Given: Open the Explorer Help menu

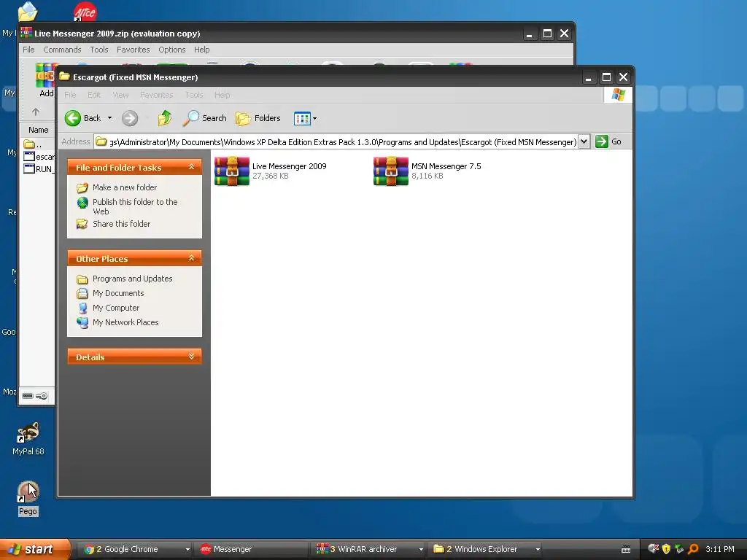Looking at the screenshot, I should click(222, 95).
